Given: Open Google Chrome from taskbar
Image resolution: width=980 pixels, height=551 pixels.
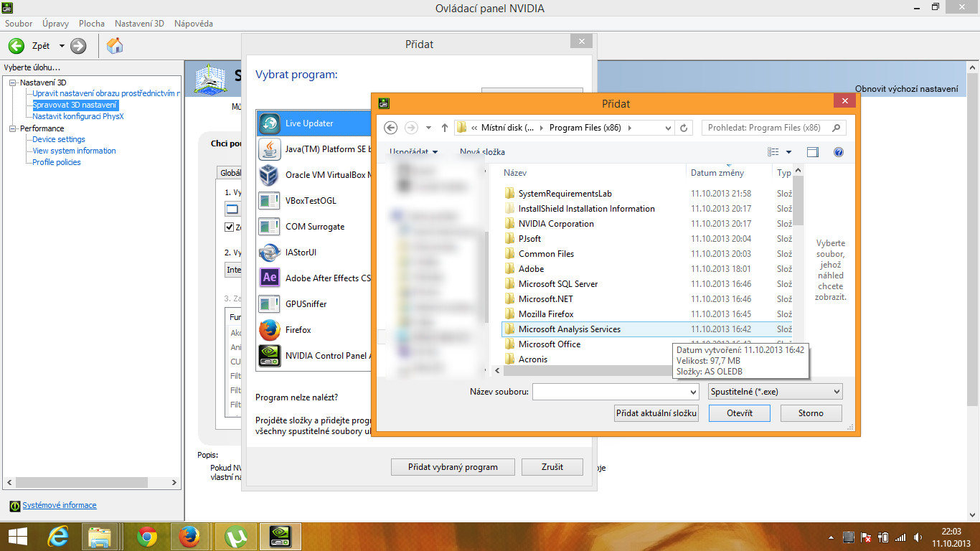Looking at the screenshot, I should point(147,537).
